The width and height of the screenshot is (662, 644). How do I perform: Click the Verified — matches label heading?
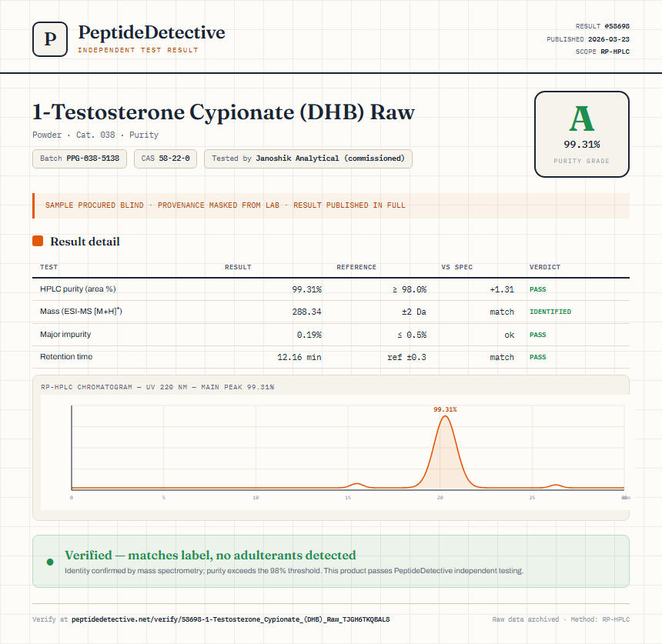[x=210, y=556]
